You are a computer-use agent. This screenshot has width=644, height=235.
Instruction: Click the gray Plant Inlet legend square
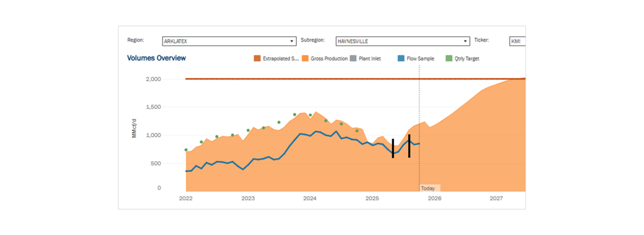(x=353, y=58)
